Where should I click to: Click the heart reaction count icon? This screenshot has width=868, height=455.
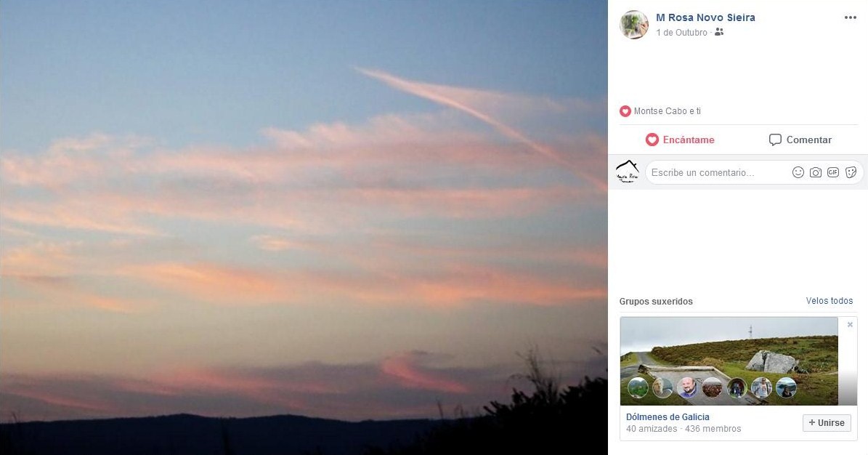(625, 111)
